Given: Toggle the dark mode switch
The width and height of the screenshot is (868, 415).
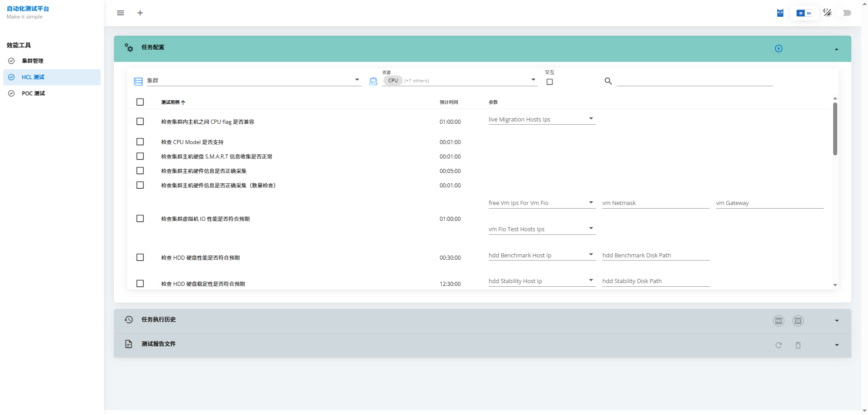Looking at the screenshot, I should (x=844, y=13).
